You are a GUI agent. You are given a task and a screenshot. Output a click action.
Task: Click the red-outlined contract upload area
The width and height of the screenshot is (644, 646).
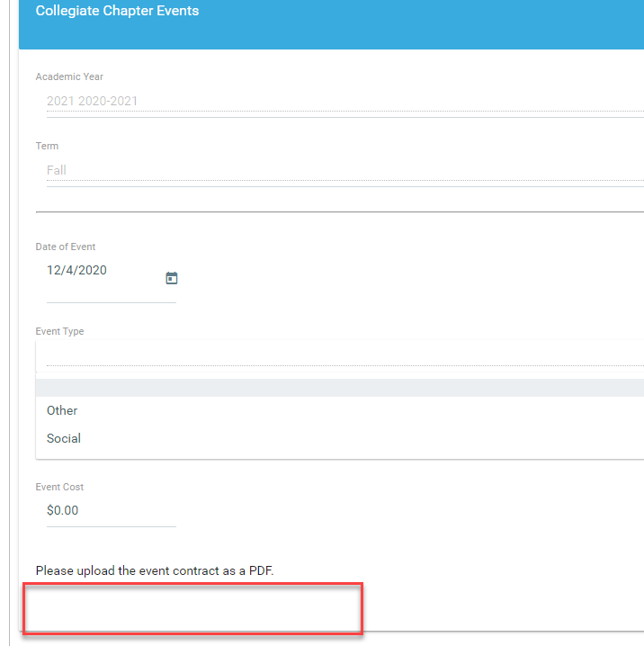click(x=192, y=609)
